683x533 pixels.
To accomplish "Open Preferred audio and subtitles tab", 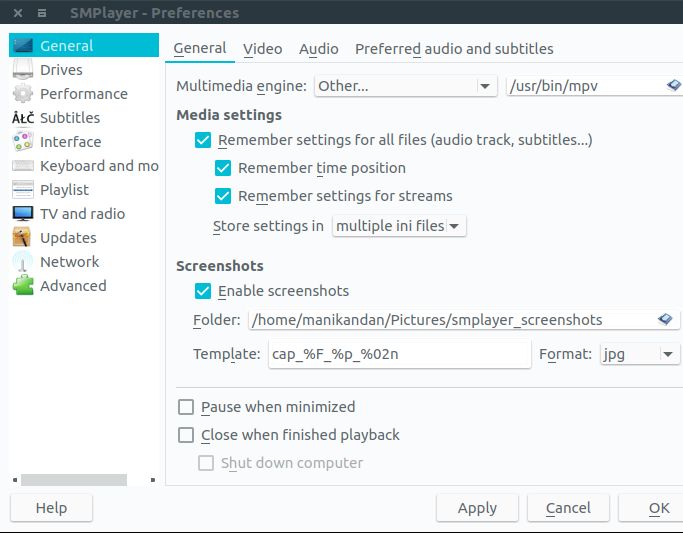I will point(454,49).
